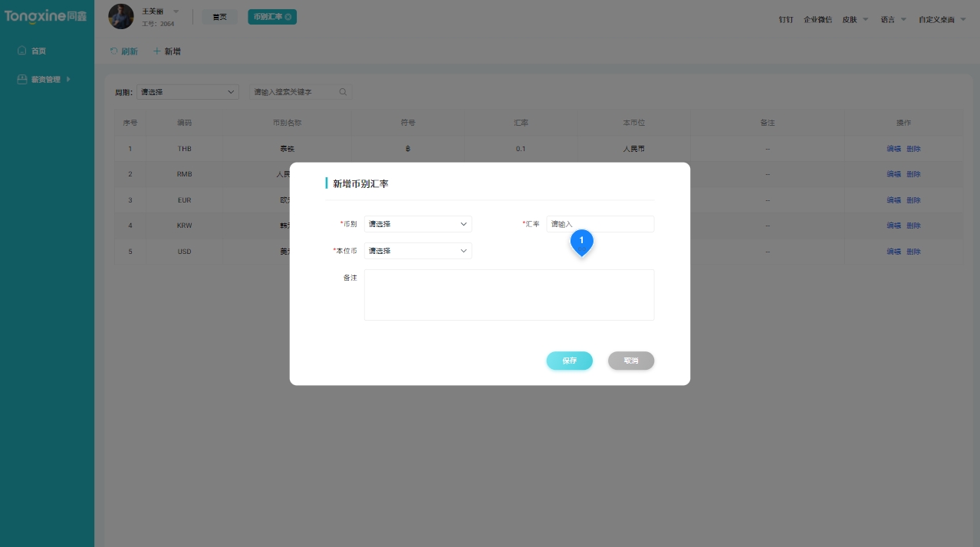Click the 备注 text area

(x=508, y=295)
